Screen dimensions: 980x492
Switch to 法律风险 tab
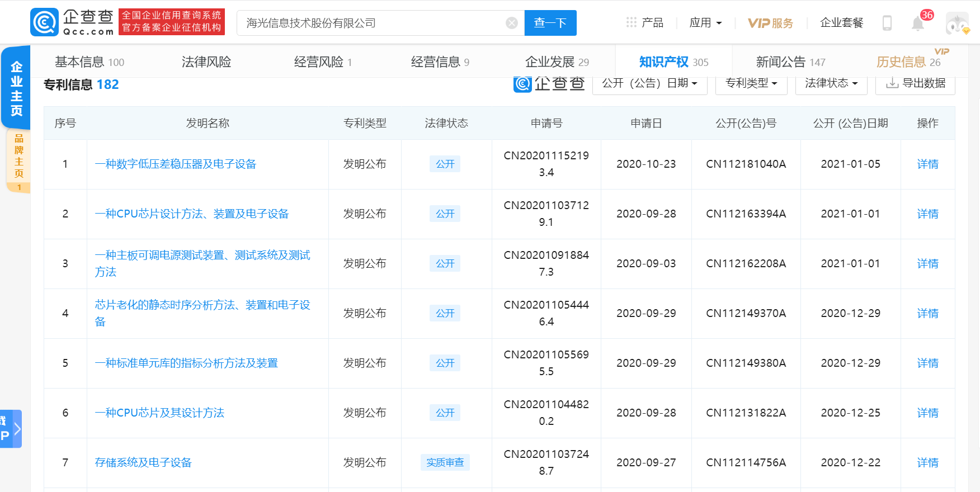point(206,62)
